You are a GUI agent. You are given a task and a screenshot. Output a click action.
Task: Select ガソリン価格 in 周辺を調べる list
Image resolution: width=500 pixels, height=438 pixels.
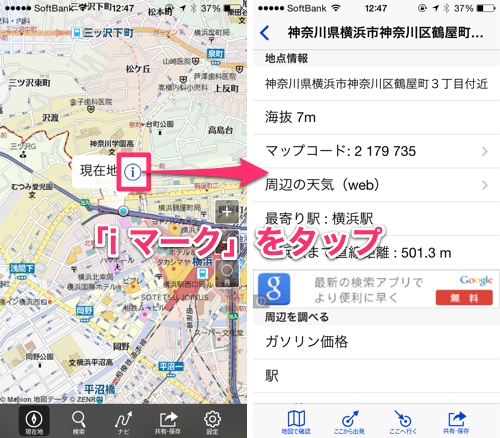pos(376,342)
